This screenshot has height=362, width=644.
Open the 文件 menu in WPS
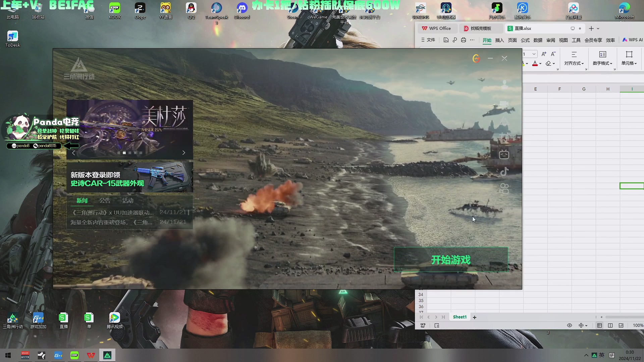pyautogui.click(x=428, y=40)
